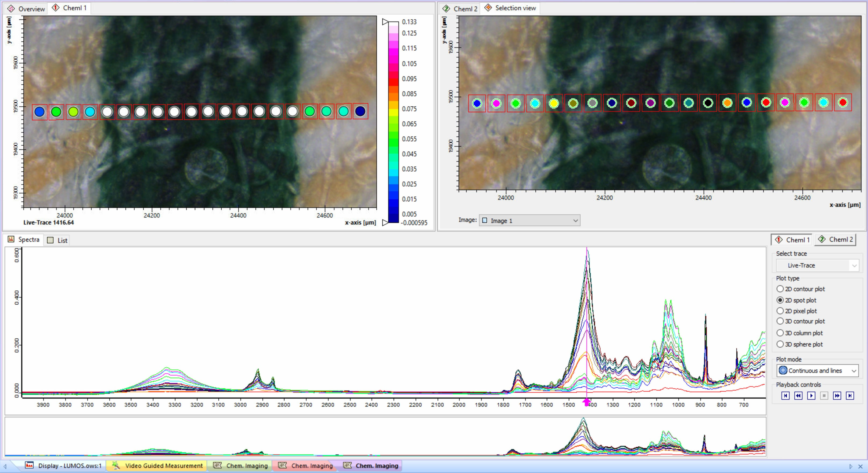868x473 pixels.
Task: Jump to the first spectrum in Playback controls
Action: point(785,396)
